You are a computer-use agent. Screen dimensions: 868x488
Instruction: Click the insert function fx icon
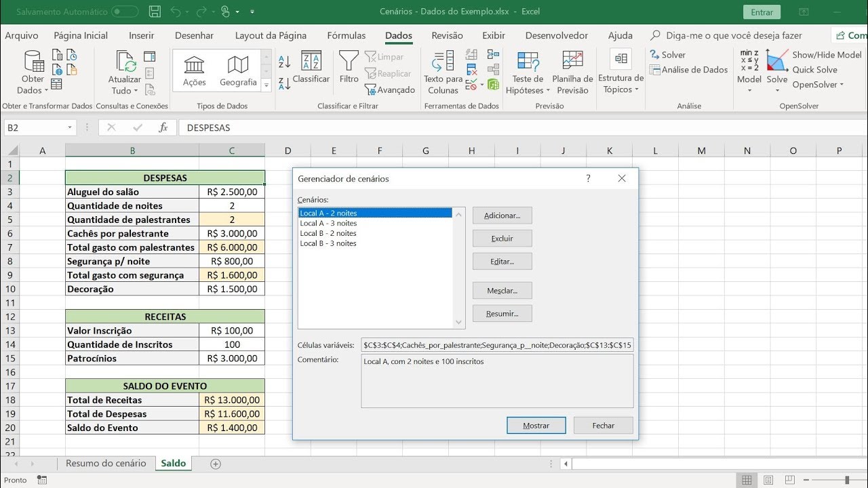[163, 127]
